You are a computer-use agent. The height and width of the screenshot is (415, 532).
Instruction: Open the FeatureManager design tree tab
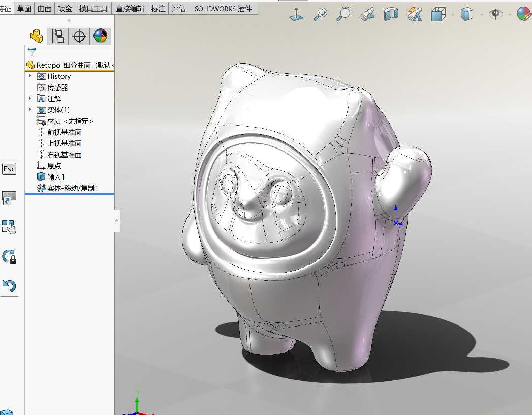coord(37,36)
